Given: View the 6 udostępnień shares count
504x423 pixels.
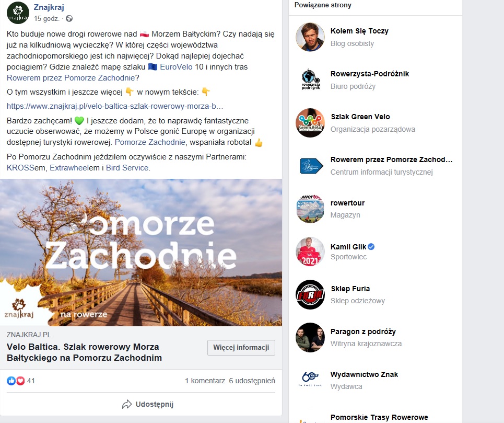Looking at the screenshot, I should [x=252, y=381].
